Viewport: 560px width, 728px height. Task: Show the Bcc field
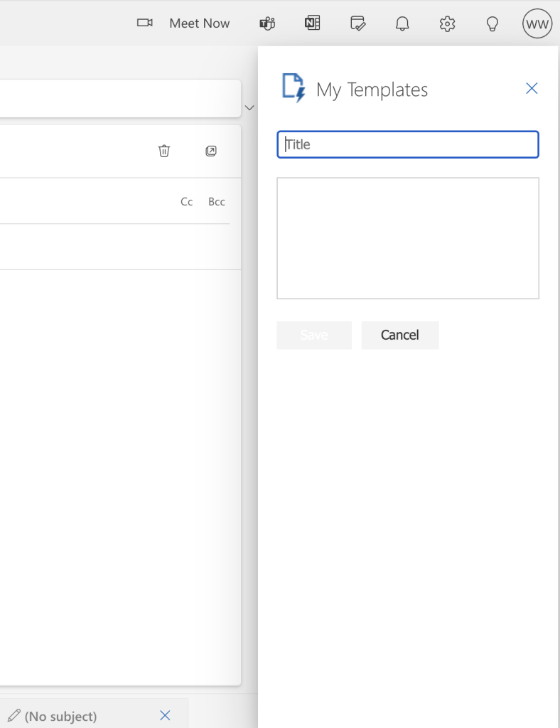click(x=217, y=202)
